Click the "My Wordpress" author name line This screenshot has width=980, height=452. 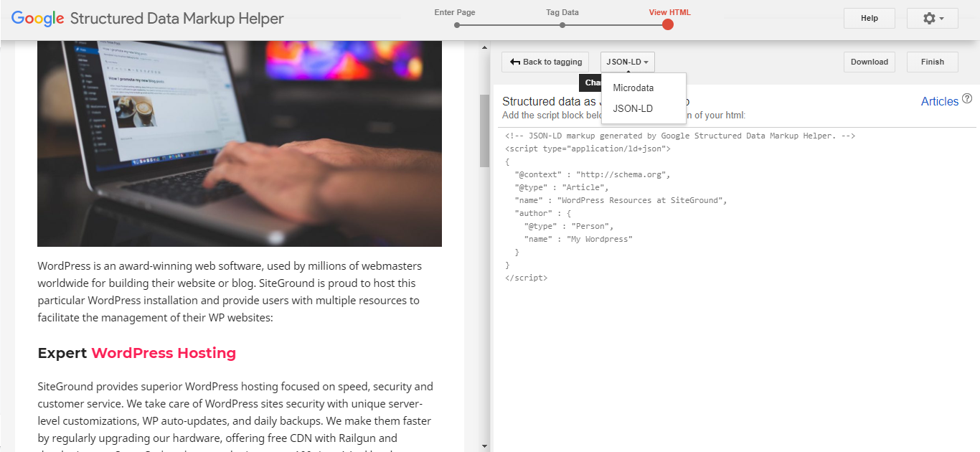pos(578,239)
